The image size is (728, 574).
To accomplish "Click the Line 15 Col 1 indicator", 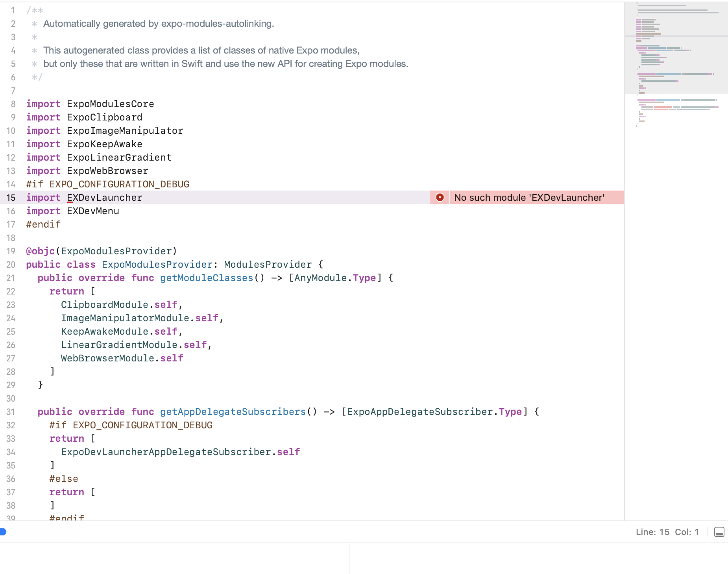I will pyautogui.click(x=667, y=532).
